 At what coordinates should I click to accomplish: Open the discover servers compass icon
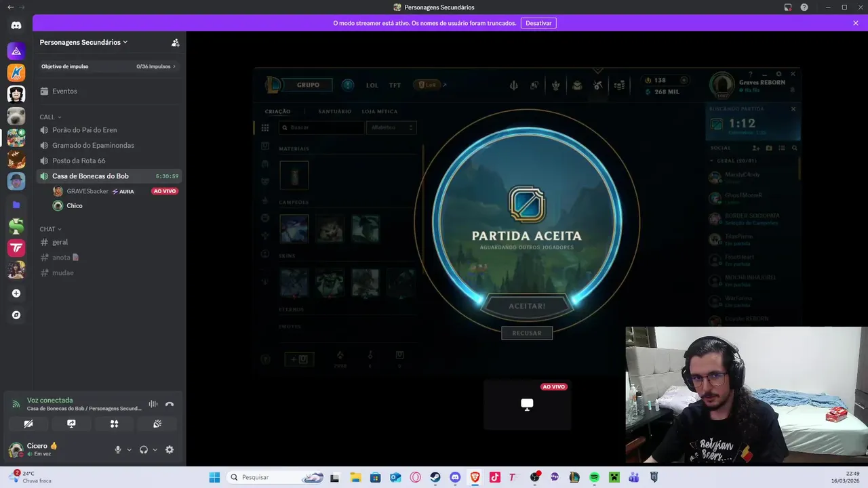tap(16, 315)
